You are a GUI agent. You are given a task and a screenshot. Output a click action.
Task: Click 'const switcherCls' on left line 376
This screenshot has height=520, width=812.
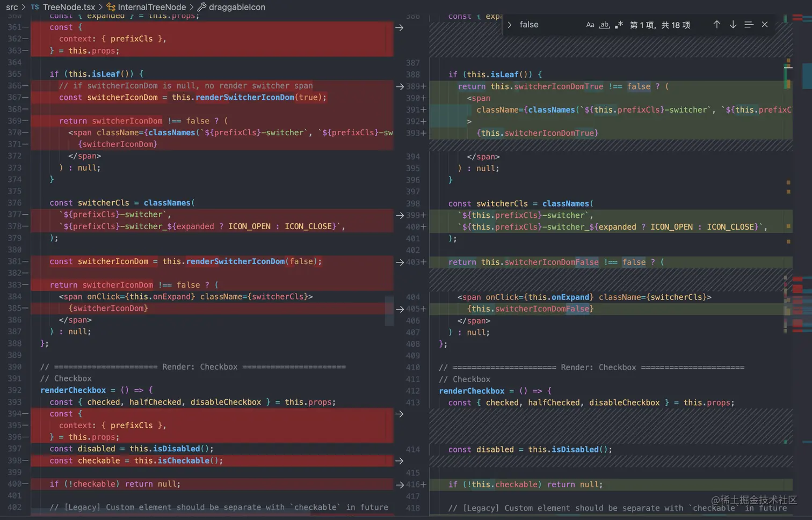pyautogui.click(x=89, y=203)
